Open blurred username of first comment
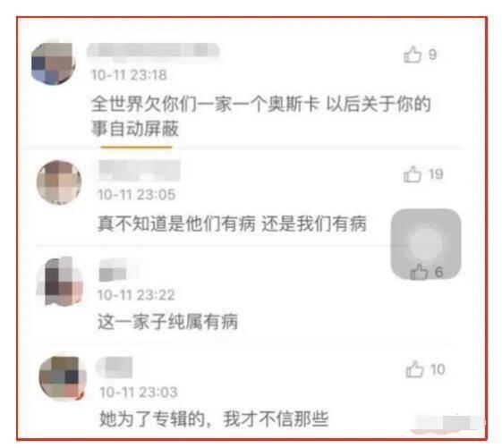502x448 pixels. pyautogui.click(x=153, y=52)
